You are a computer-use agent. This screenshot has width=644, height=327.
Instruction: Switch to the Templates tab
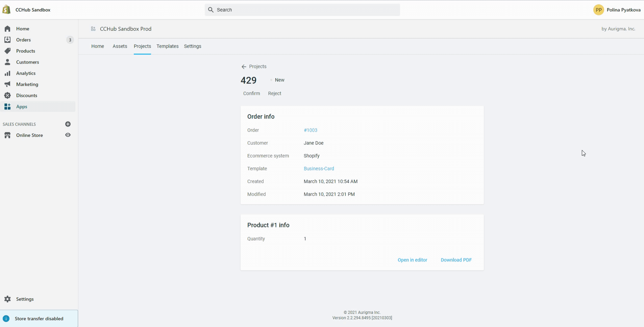click(x=167, y=46)
